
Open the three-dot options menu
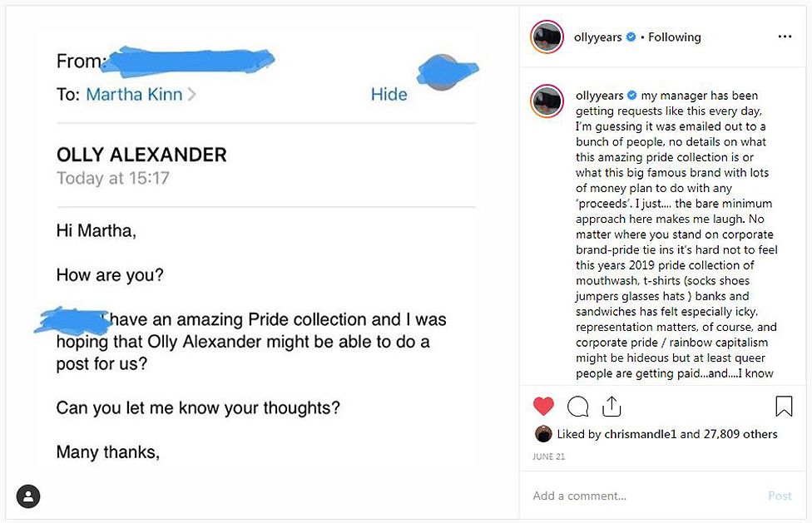coord(785,37)
